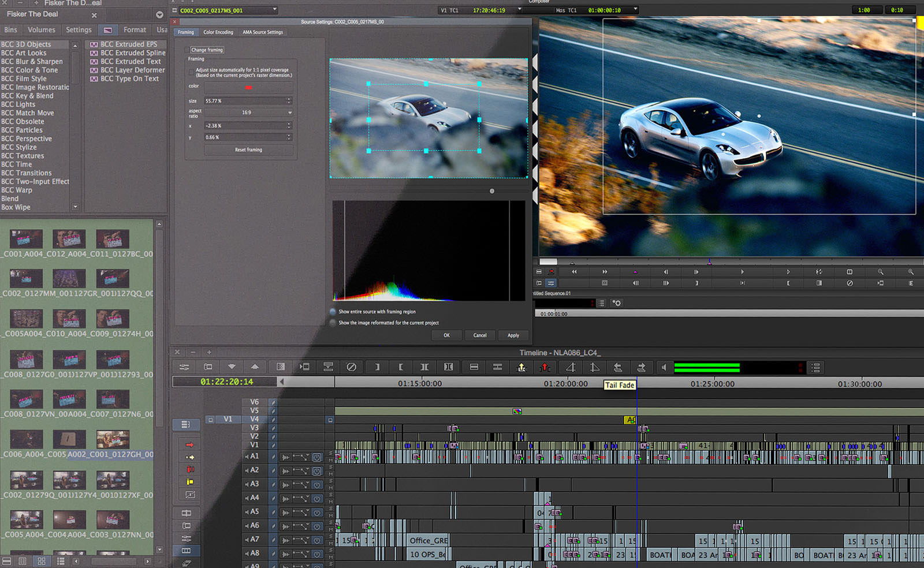Step forward one frame in the Composer

point(696,272)
